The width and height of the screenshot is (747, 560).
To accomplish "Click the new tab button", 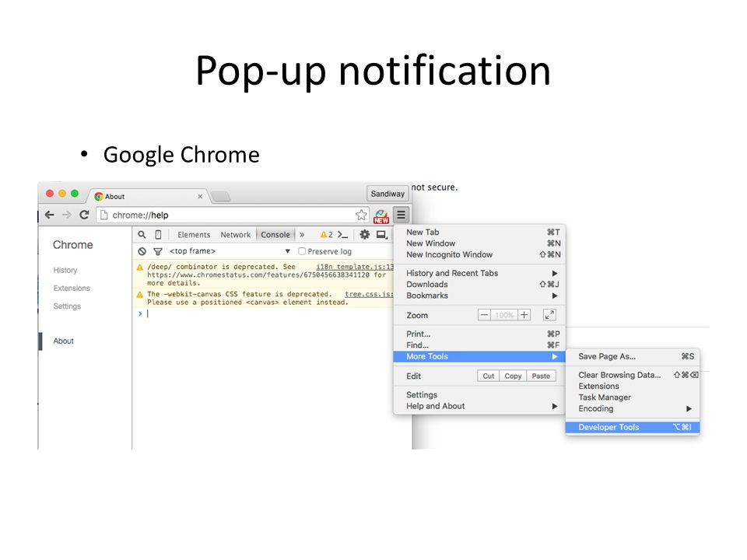I will (220, 196).
